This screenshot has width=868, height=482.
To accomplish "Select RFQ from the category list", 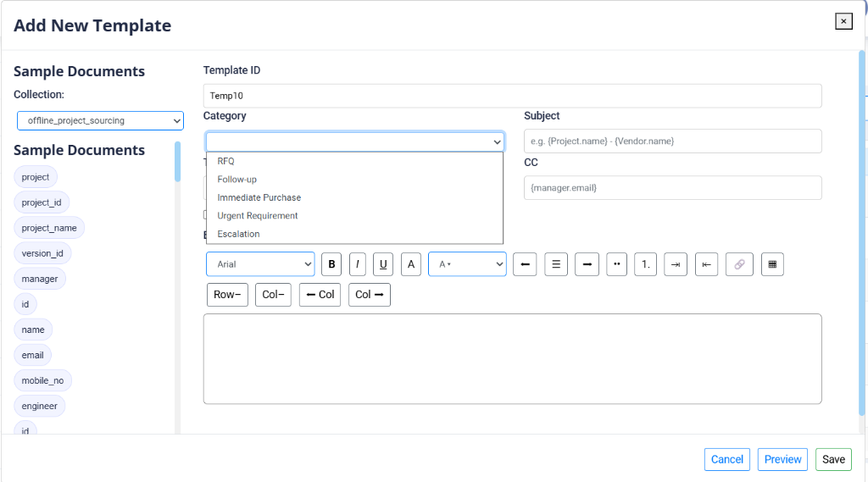I will pos(226,161).
